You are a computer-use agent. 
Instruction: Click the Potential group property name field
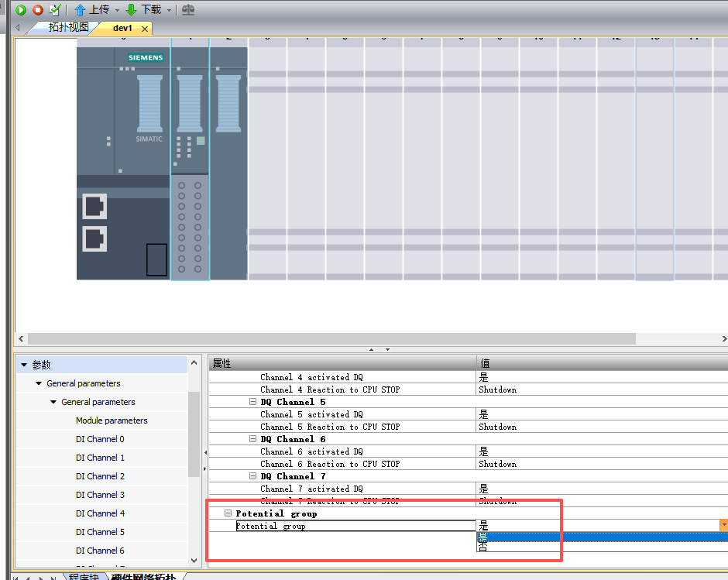pyautogui.click(x=355, y=526)
